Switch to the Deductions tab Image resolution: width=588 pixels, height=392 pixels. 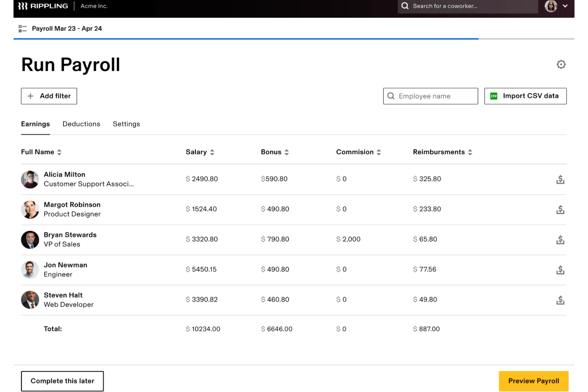point(81,124)
